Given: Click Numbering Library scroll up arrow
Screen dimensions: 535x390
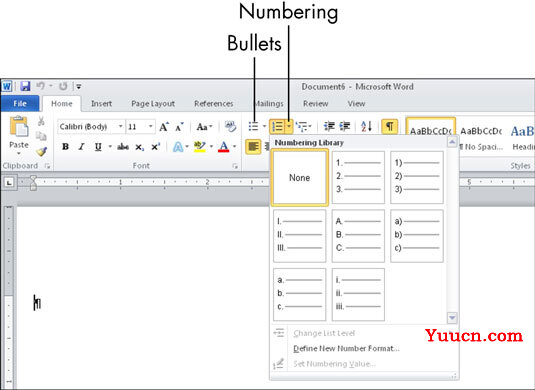Looking at the screenshot, I should pos(452,142).
